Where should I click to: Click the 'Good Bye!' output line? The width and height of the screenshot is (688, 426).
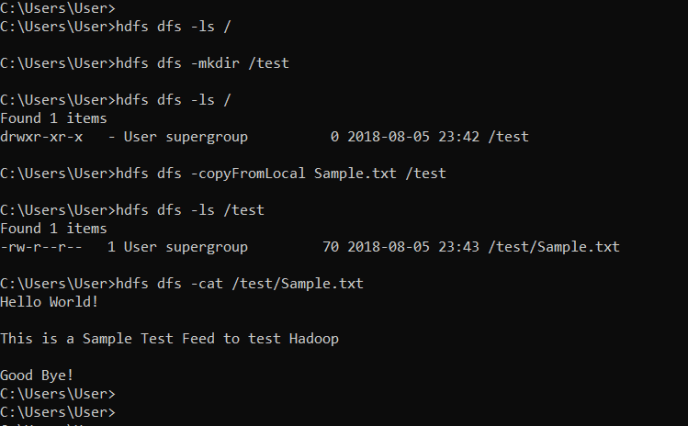click(37, 376)
